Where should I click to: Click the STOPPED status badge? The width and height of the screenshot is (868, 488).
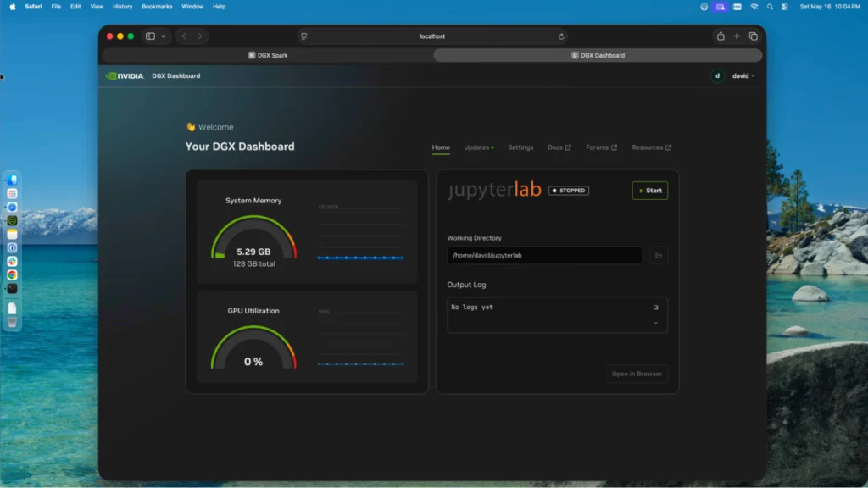pyautogui.click(x=569, y=191)
